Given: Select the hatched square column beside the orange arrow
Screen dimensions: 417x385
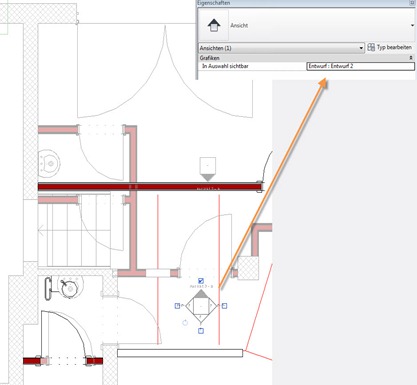Looking at the screenshot, I should tap(248, 268).
